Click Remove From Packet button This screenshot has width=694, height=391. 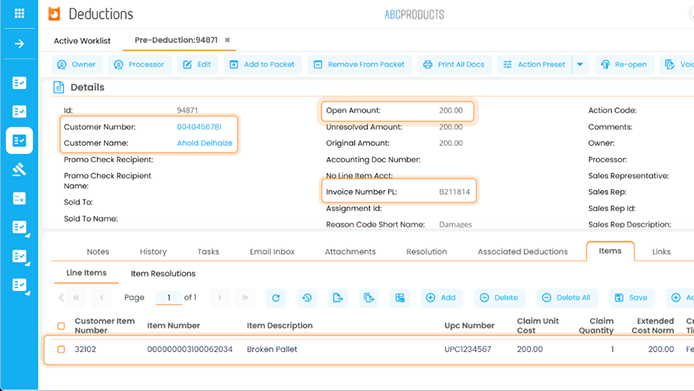(x=359, y=64)
